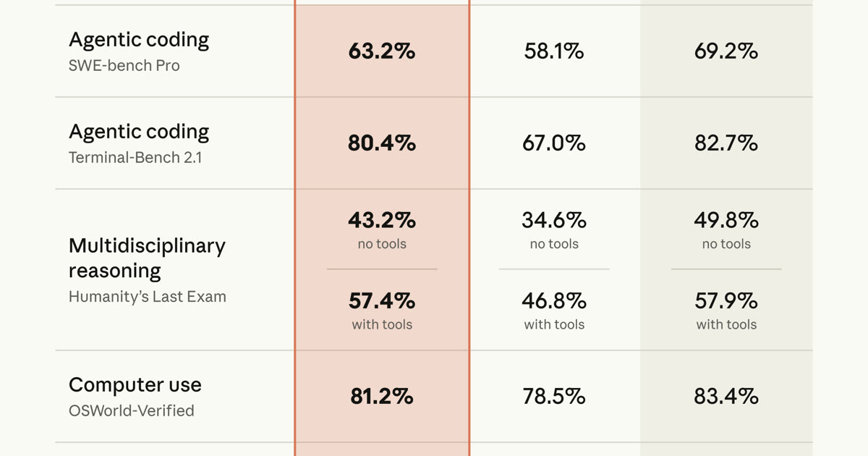The image size is (868, 456).
Task: Click the 34.6% no tools value
Action: click(x=554, y=219)
